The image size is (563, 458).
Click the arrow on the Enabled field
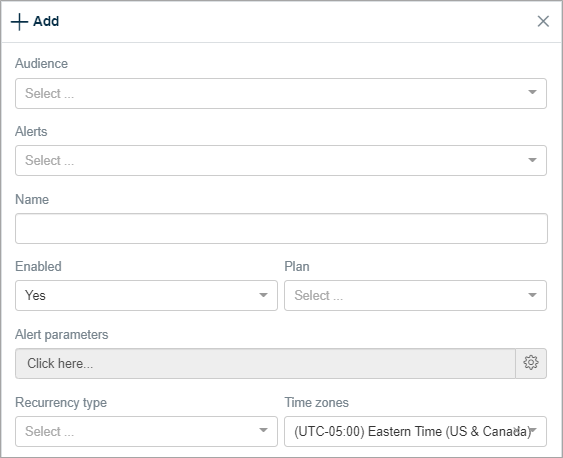pos(263,295)
